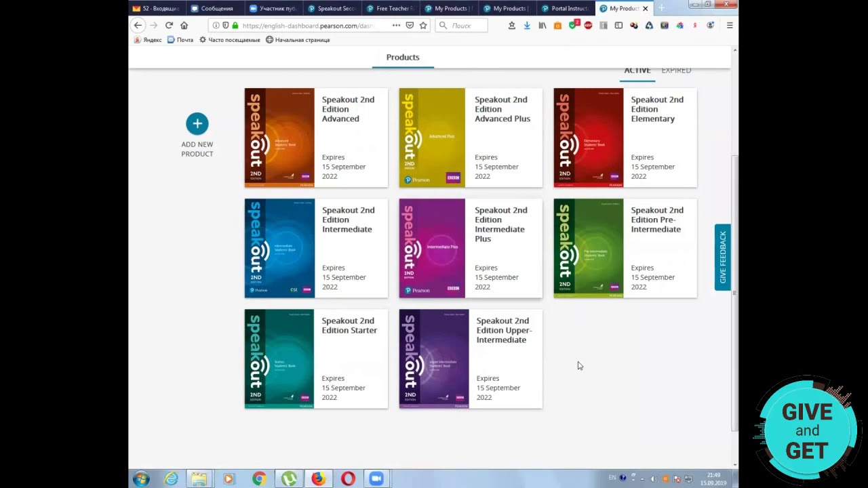
Task: Click in the URL address field
Action: [309, 25]
